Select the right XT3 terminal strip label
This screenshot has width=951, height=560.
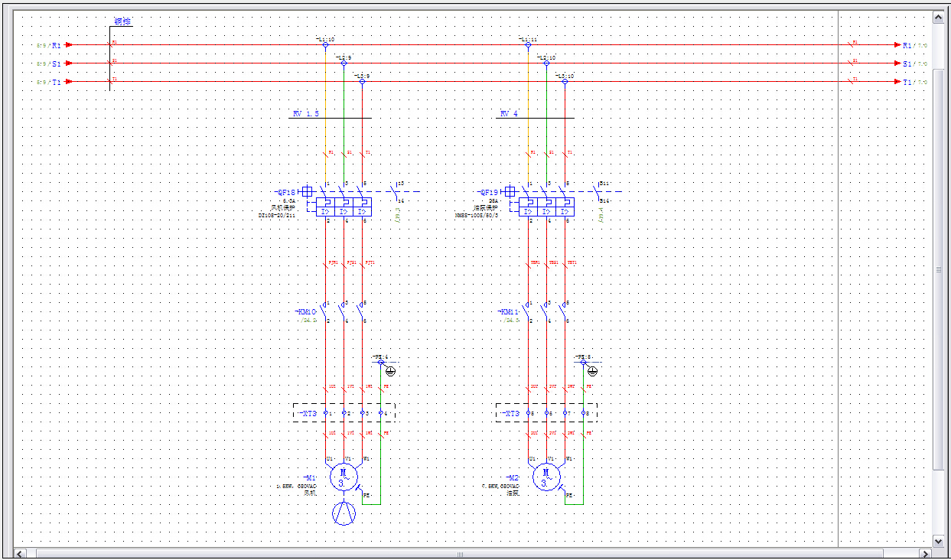tap(510, 414)
